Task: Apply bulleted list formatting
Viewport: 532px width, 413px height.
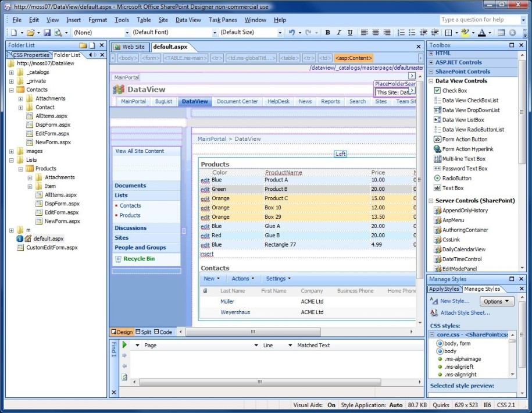Action: pos(412,33)
